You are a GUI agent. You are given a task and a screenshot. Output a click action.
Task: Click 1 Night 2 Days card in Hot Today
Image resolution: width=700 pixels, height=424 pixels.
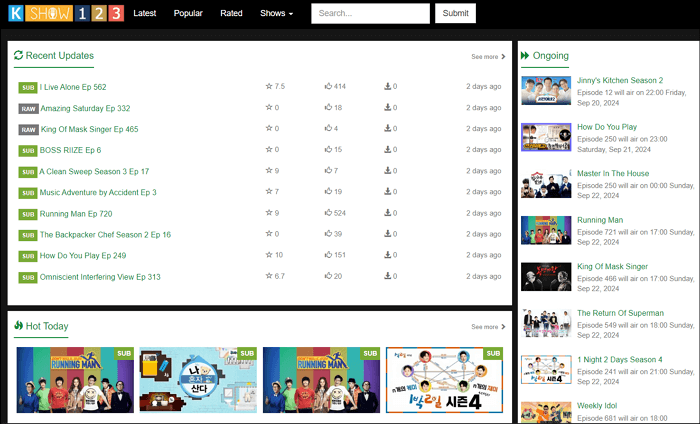point(444,380)
